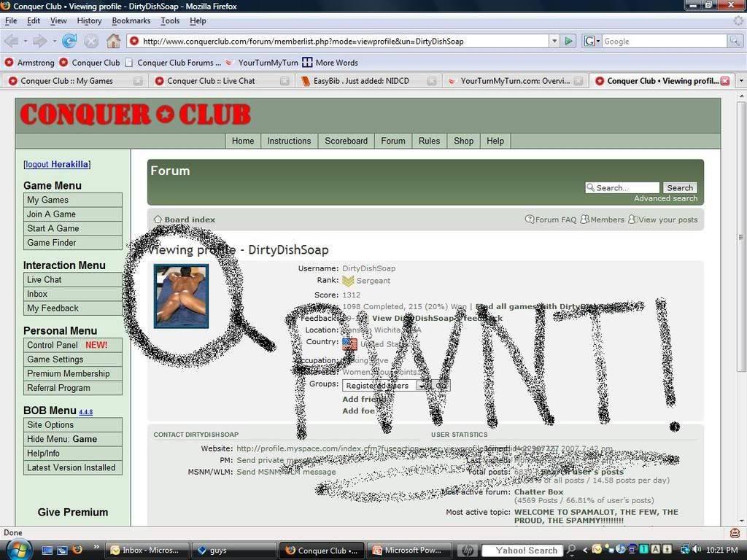Open the Bookmarks menu

(131, 21)
